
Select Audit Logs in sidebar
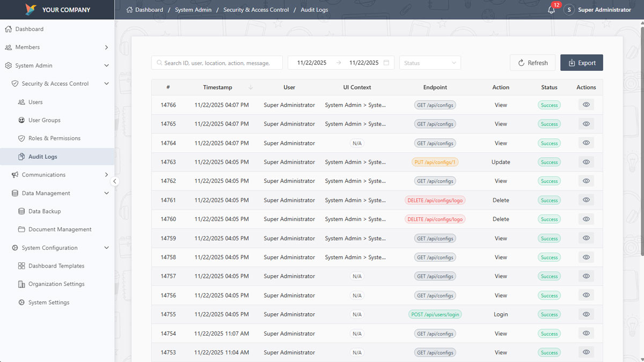coord(57,157)
